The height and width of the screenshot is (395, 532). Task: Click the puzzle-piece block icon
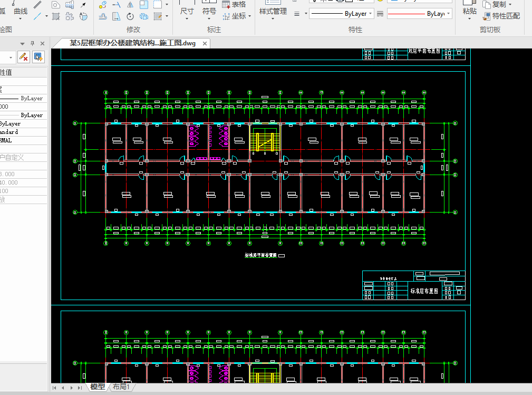(70, 16)
